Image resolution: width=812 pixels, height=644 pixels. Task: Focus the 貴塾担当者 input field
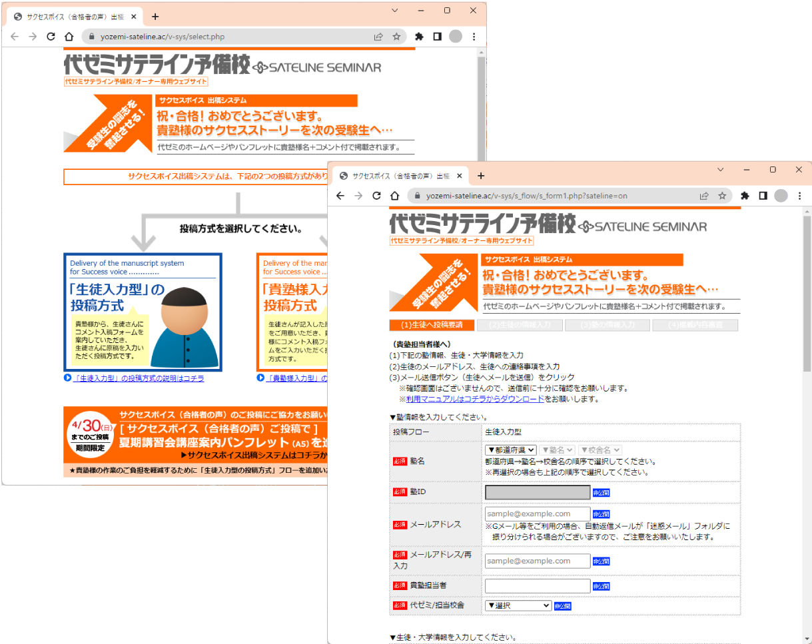click(538, 585)
